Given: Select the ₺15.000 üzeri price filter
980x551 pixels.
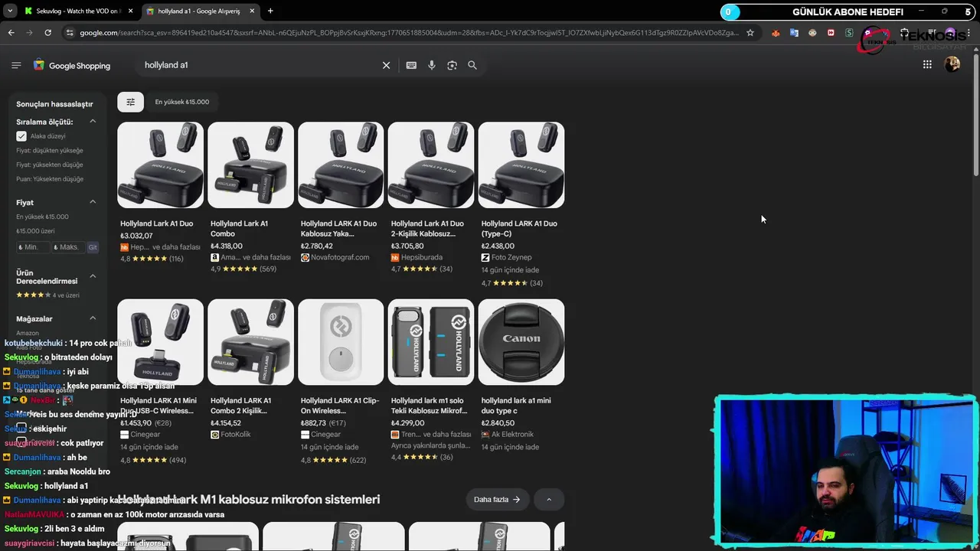Looking at the screenshot, I should [35, 231].
